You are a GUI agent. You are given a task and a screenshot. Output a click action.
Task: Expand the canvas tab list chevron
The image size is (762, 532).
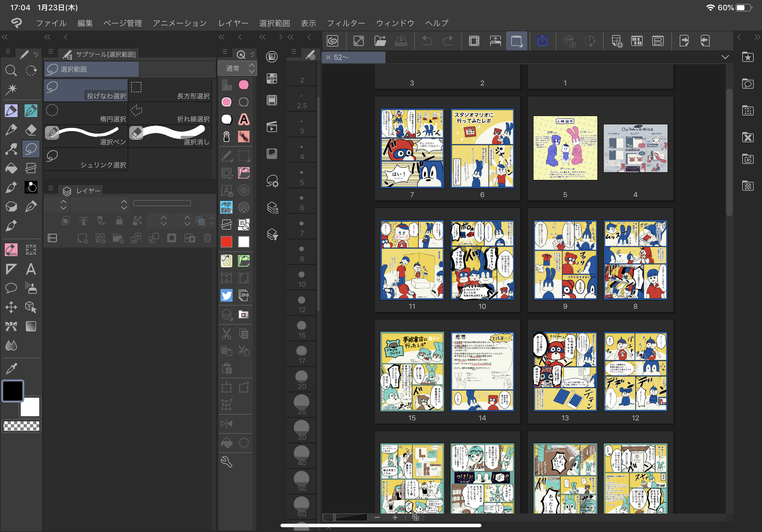(725, 57)
